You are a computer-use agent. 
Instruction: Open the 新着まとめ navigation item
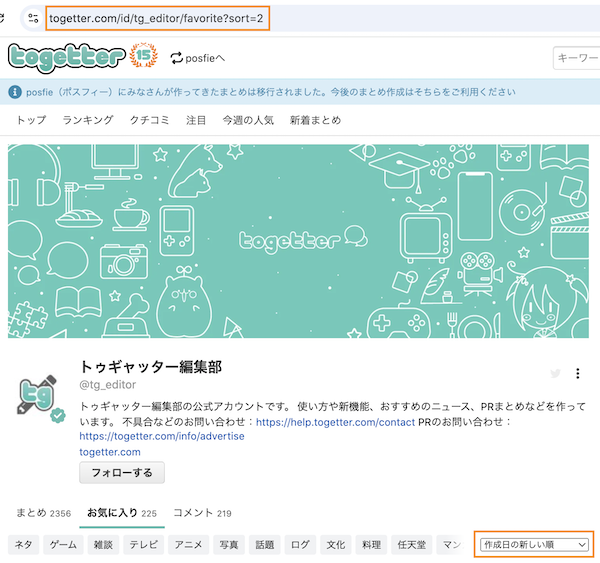coord(315,121)
